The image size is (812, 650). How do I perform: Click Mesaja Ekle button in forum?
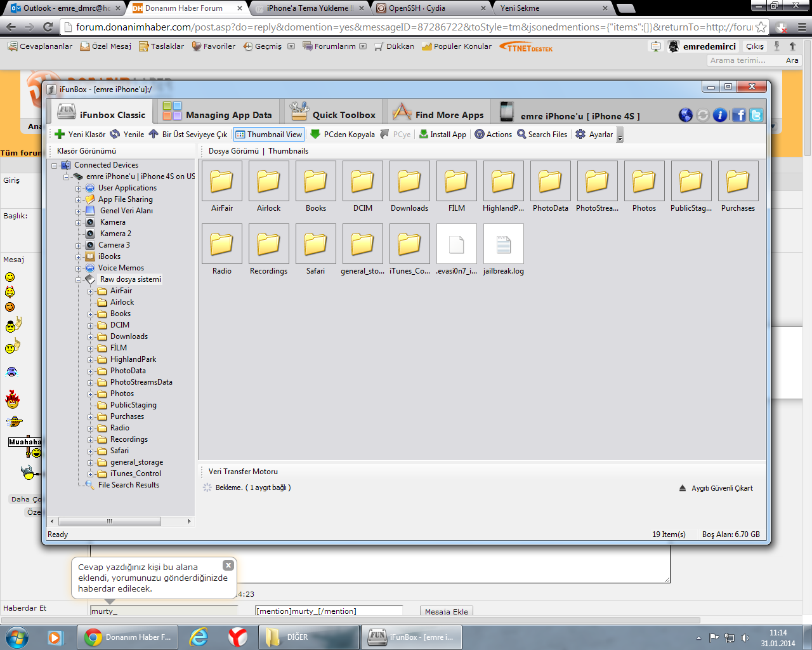[x=447, y=611]
